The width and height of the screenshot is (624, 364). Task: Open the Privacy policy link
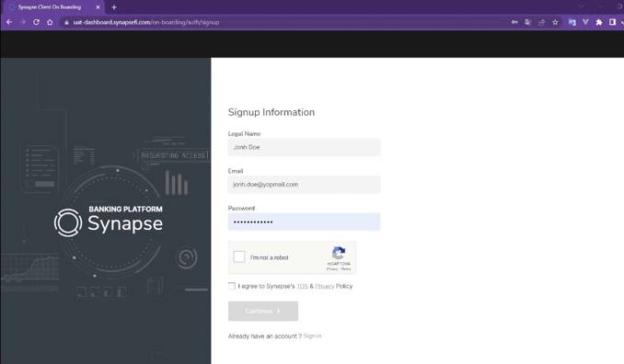click(325, 286)
